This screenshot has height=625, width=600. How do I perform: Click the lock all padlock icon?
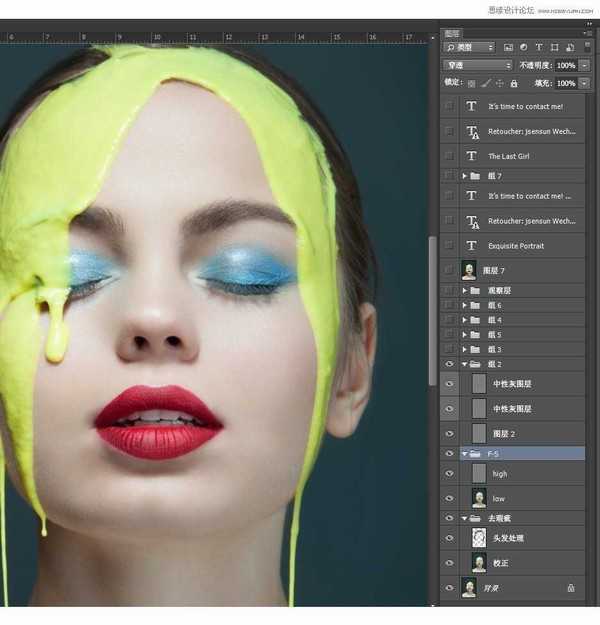[x=514, y=83]
